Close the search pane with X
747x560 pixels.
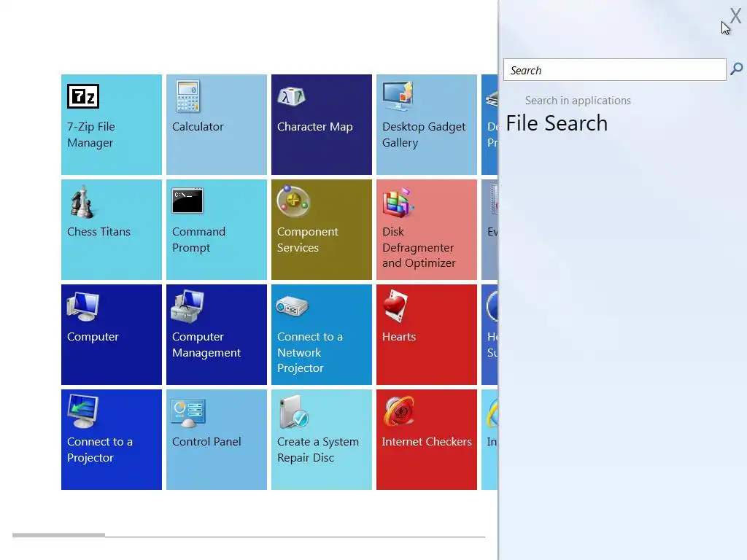coord(735,16)
